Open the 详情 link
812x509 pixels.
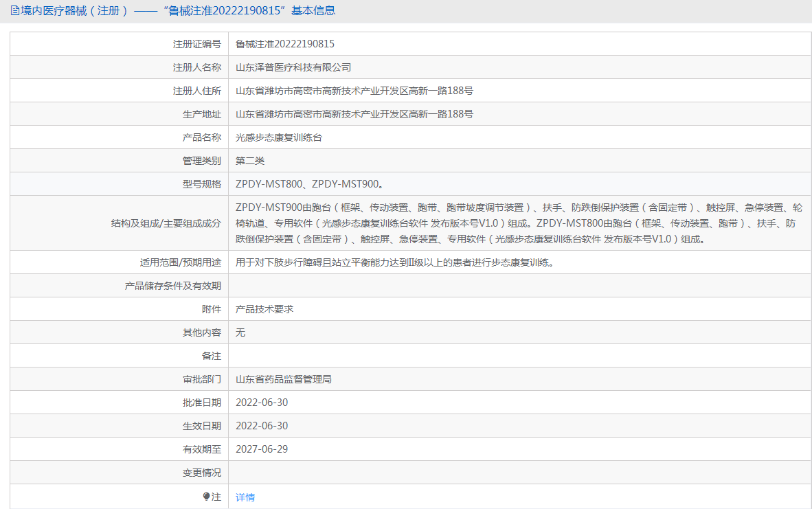[x=245, y=497]
